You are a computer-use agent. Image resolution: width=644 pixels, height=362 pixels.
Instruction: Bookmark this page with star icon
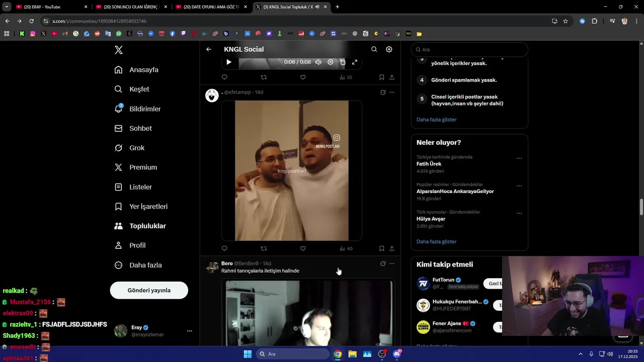coord(566,21)
